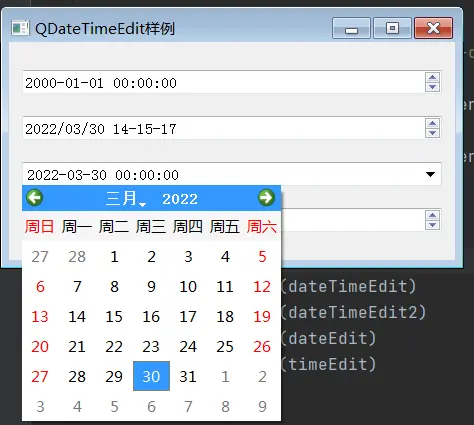Viewport: 474px width, 425px height.
Task: Go to previous month with green left arrow
Action: click(x=35, y=198)
